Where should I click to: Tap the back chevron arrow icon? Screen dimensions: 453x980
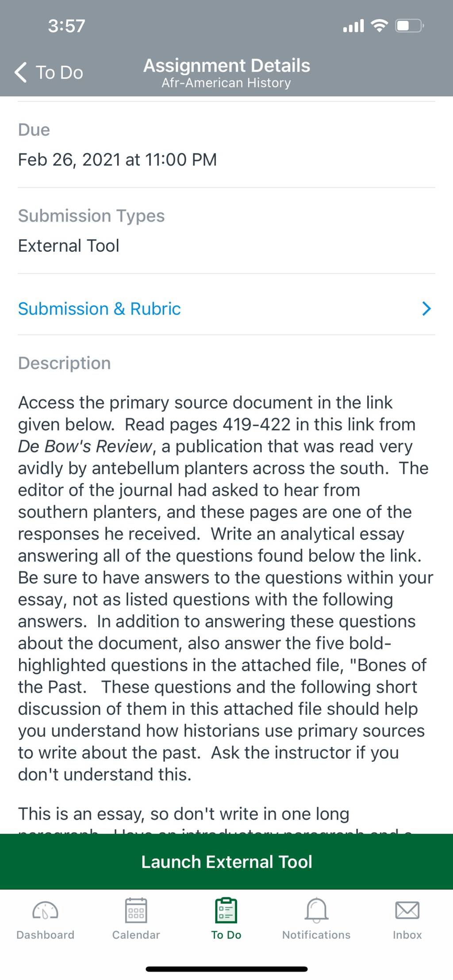20,72
